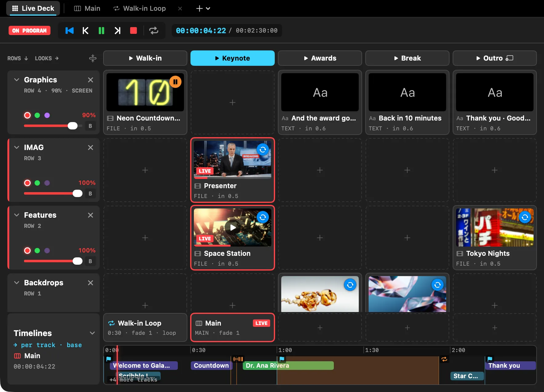Pause playback with the green pause button
544x392 pixels.
101,30
